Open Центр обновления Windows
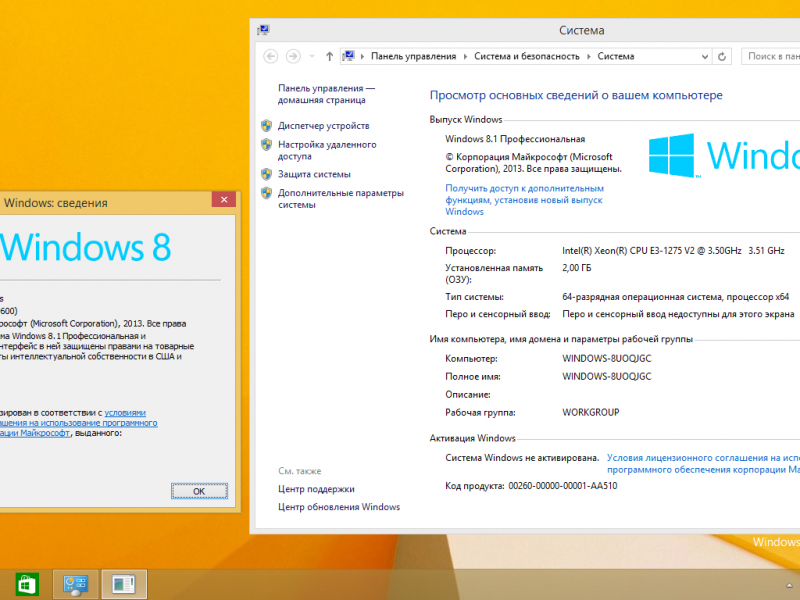The width and height of the screenshot is (800, 600). point(339,507)
